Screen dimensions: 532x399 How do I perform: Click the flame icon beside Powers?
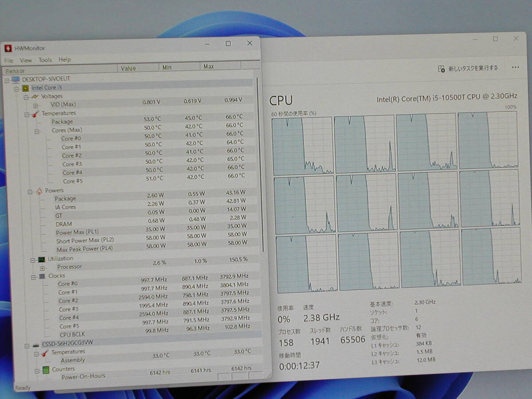(x=39, y=191)
